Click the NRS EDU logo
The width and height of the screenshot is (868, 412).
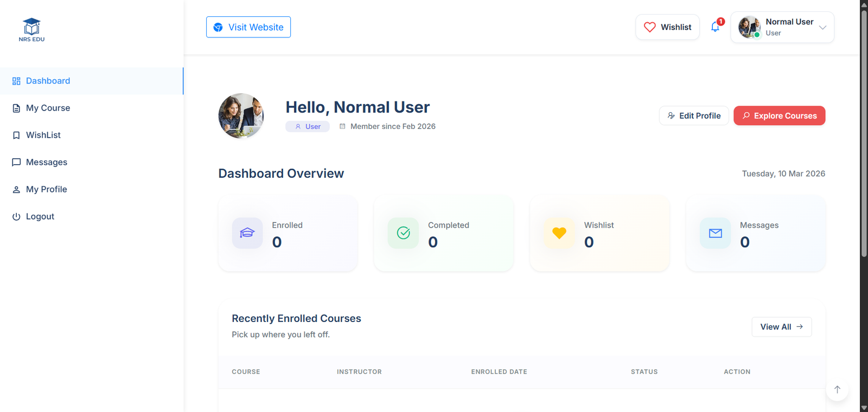coord(31,30)
